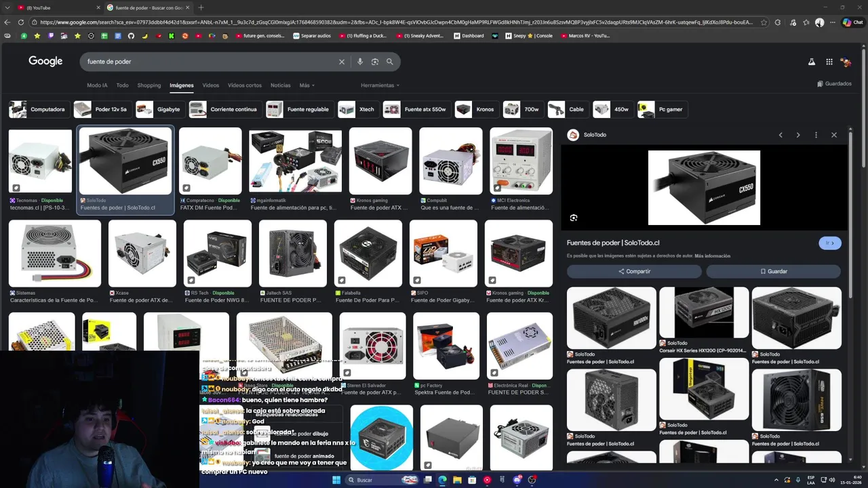The height and width of the screenshot is (488, 868).
Task: Open the MCI Electronics bench supply thumbnail
Action: [x=521, y=161]
